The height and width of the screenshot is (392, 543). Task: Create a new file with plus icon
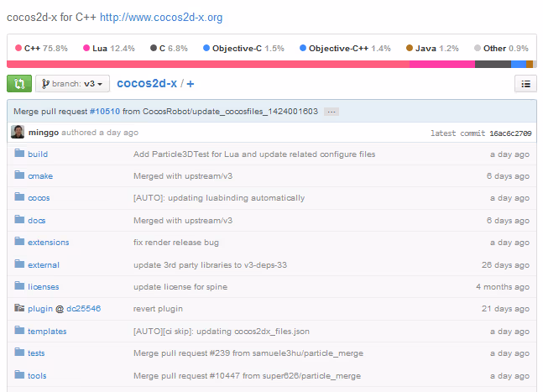191,84
